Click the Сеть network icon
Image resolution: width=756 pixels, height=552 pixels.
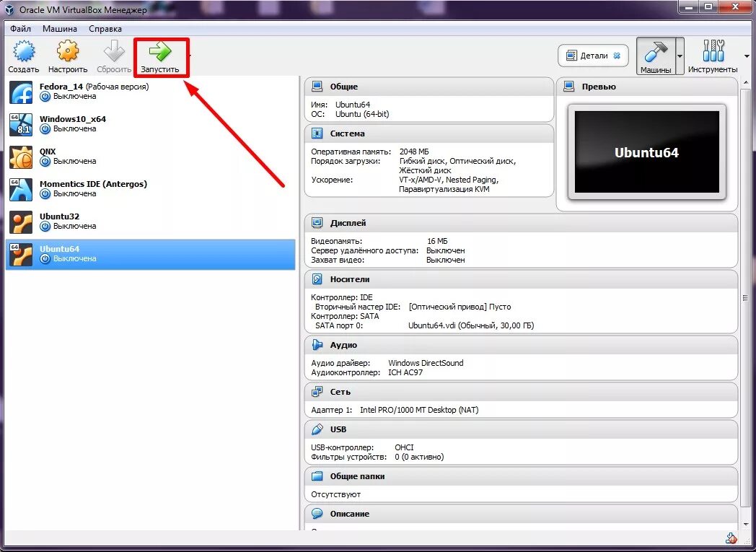point(317,392)
